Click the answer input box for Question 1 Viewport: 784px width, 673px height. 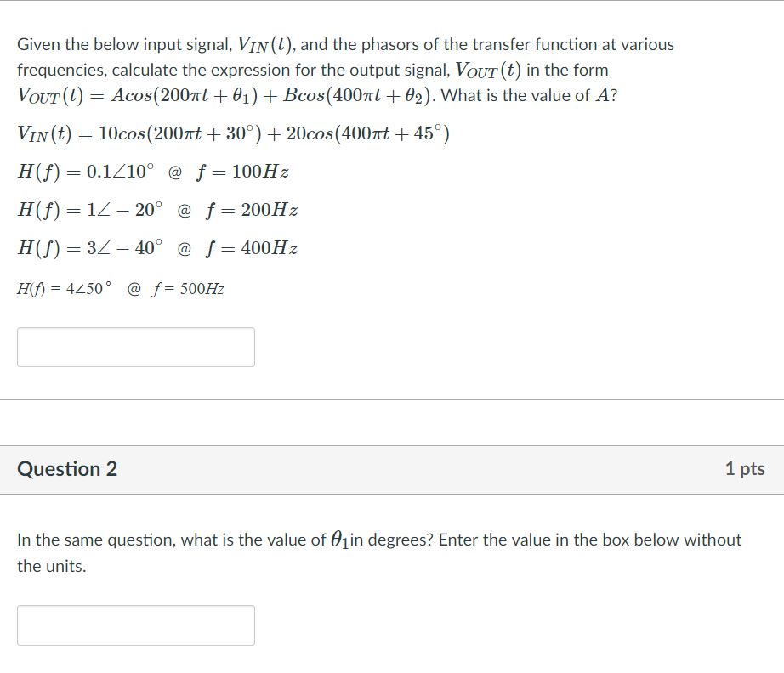[x=135, y=347]
